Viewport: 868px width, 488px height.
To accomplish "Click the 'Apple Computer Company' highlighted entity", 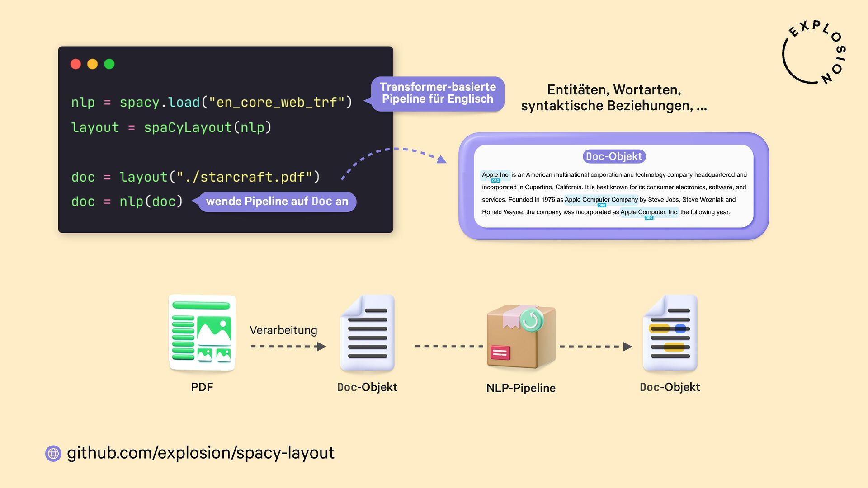I will coord(601,200).
